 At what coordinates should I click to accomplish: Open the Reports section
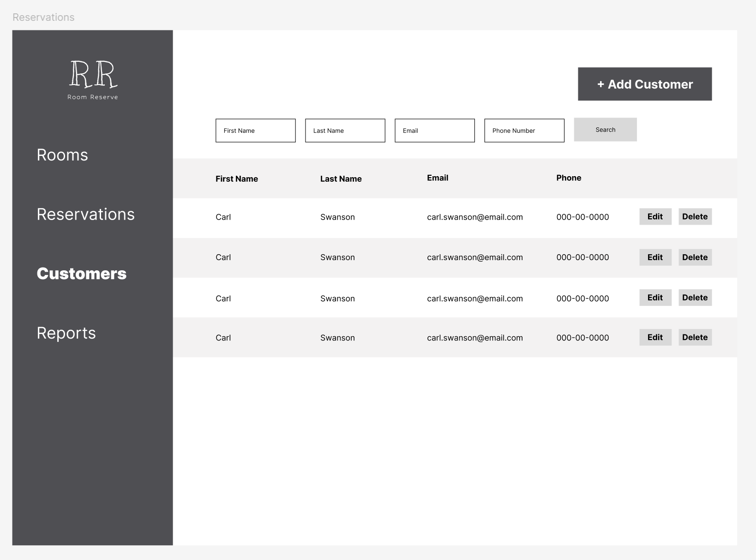(66, 333)
